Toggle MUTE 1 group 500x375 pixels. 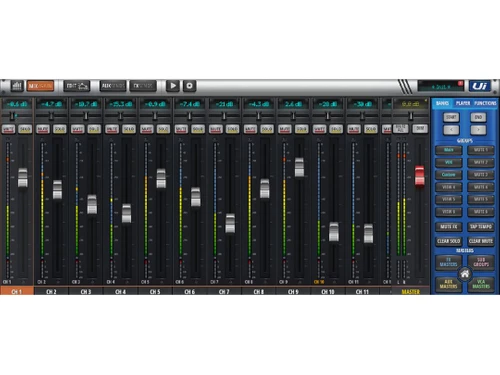[481, 150]
